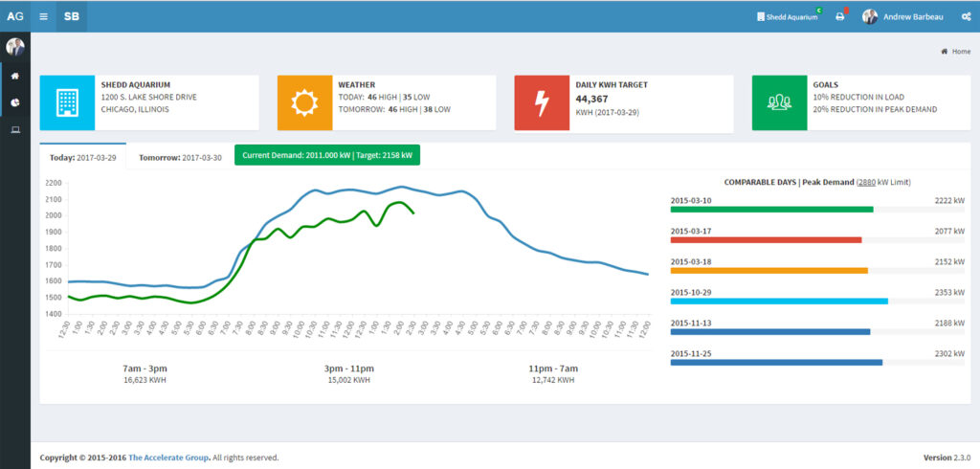Image resolution: width=980 pixels, height=469 pixels.
Task: Click the COMPARABLE DAYS heading
Action: [x=759, y=182]
